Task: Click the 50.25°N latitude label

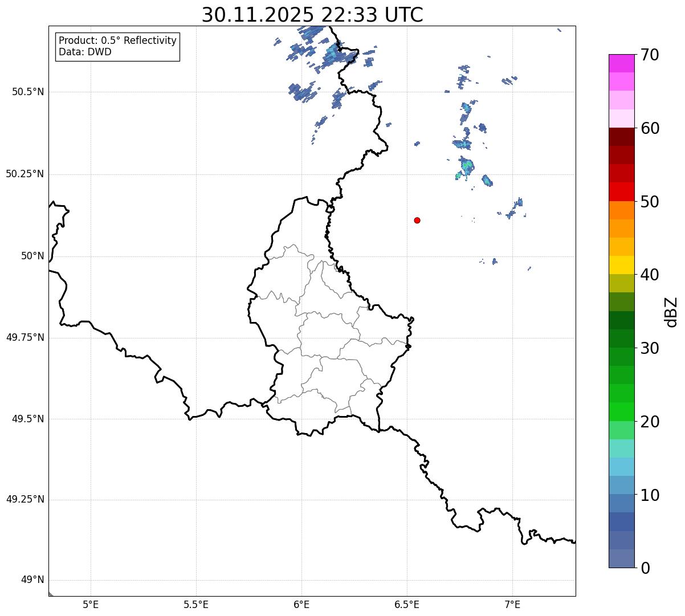Action: [x=25, y=174]
